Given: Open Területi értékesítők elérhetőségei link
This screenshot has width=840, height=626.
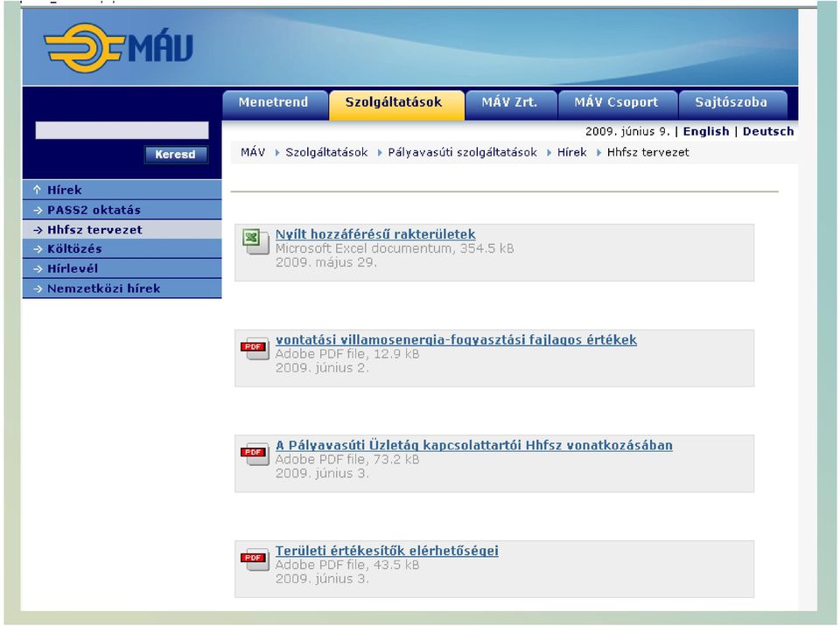Looking at the screenshot, I should [x=387, y=551].
